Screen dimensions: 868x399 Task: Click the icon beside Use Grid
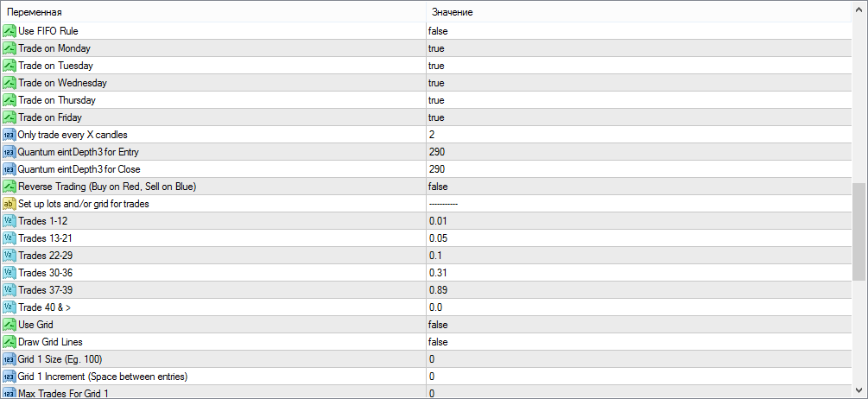point(10,325)
